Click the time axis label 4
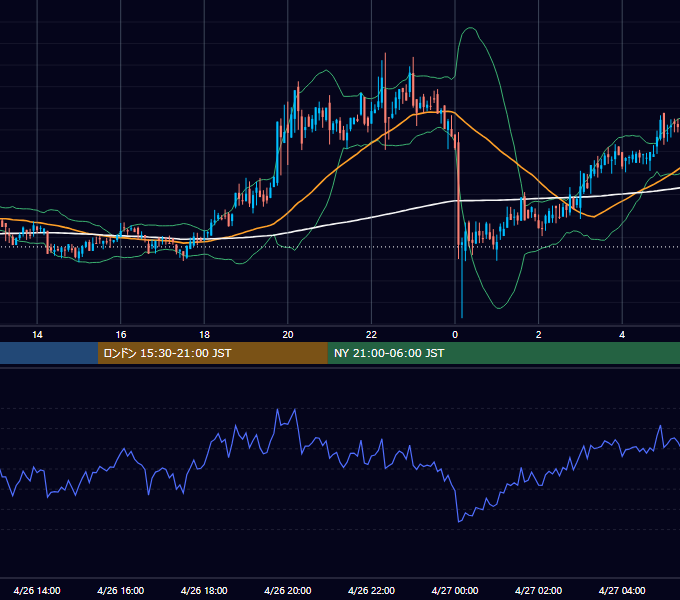 (622, 335)
